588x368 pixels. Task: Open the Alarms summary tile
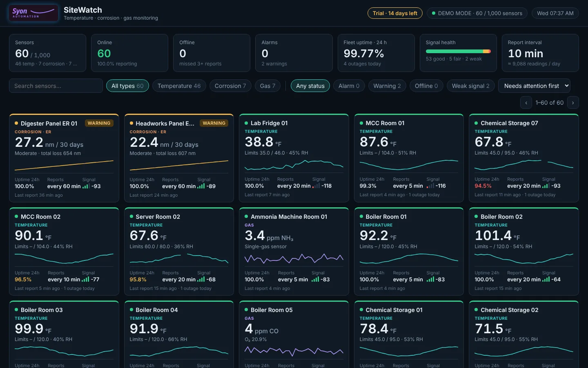click(294, 53)
